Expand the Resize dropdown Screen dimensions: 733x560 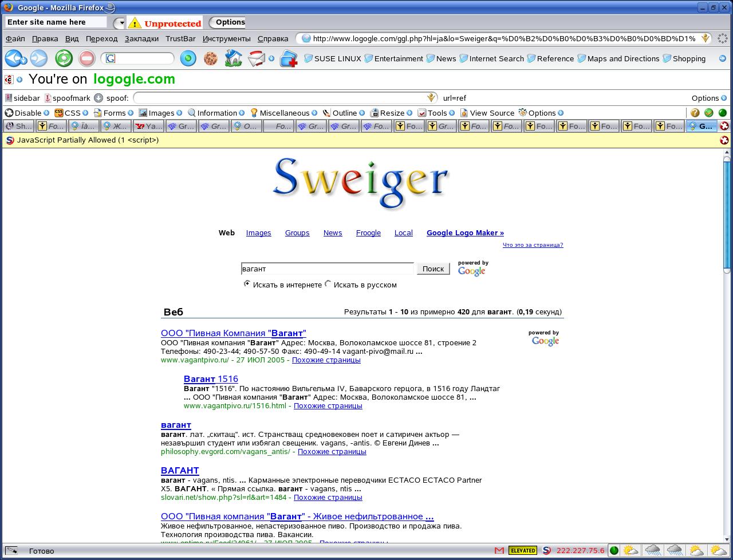point(391,113)
